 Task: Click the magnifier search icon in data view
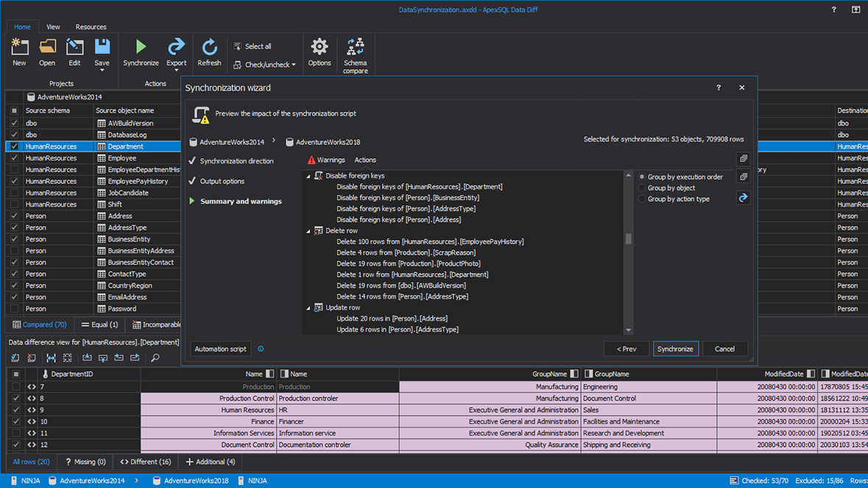click(155, 358)
